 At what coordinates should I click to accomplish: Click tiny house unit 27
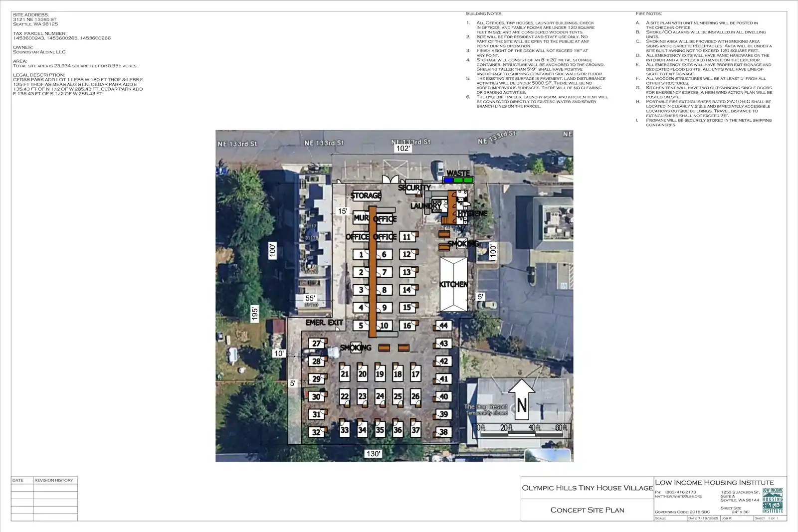pyautogui.click(x=316, y=344)
